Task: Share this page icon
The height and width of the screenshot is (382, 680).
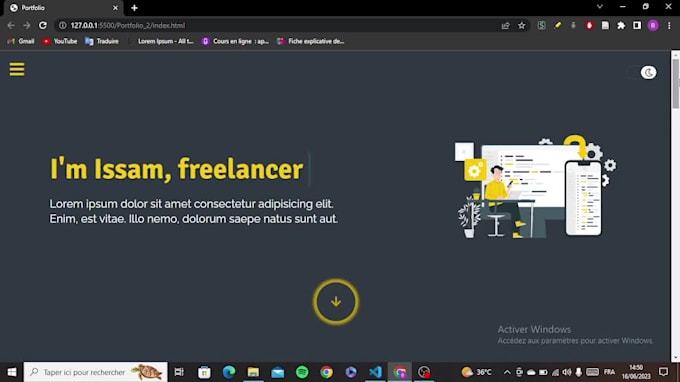Action: pos(505,26)
